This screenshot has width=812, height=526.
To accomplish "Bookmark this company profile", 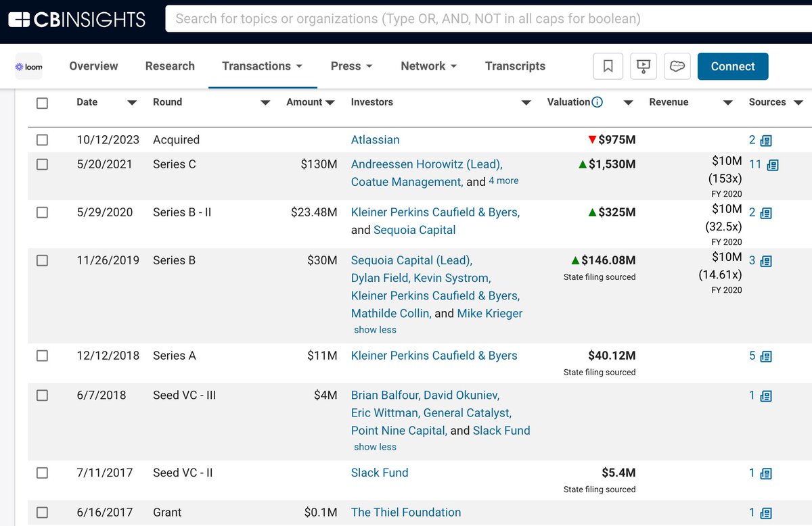I will click(608, 66).
